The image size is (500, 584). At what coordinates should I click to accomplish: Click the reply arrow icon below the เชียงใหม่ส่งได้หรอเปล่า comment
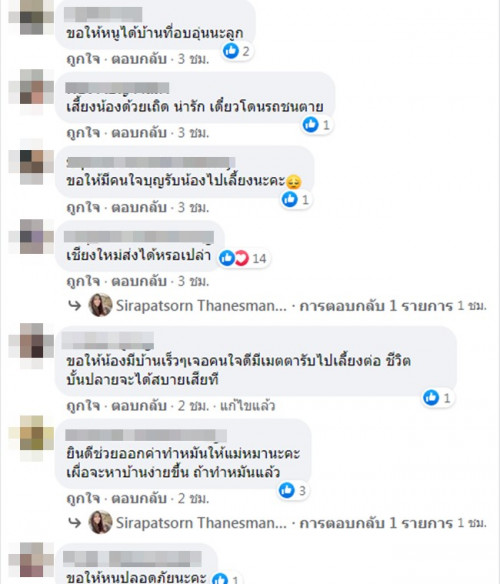point(75,305)
